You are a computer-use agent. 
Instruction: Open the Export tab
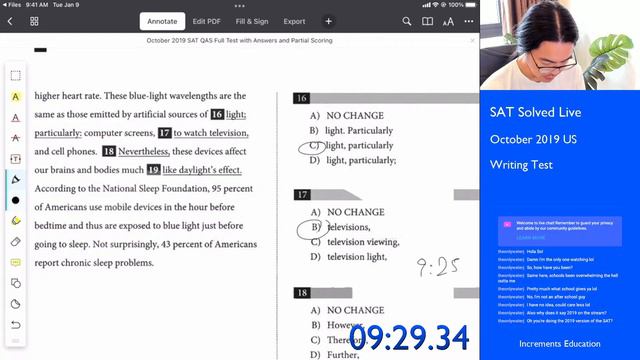(x=294, y=21)
